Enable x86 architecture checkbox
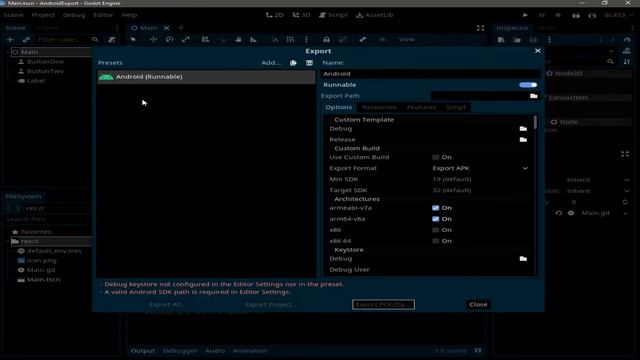 click(436, 230)
